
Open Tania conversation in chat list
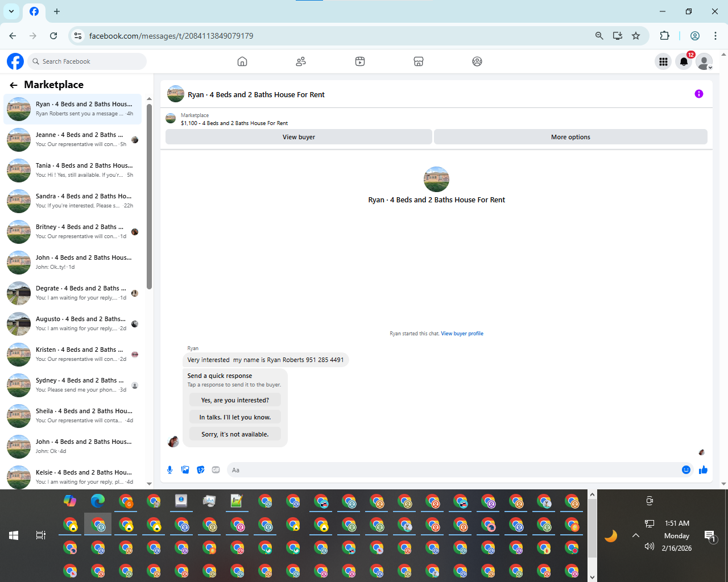[73, 170]
